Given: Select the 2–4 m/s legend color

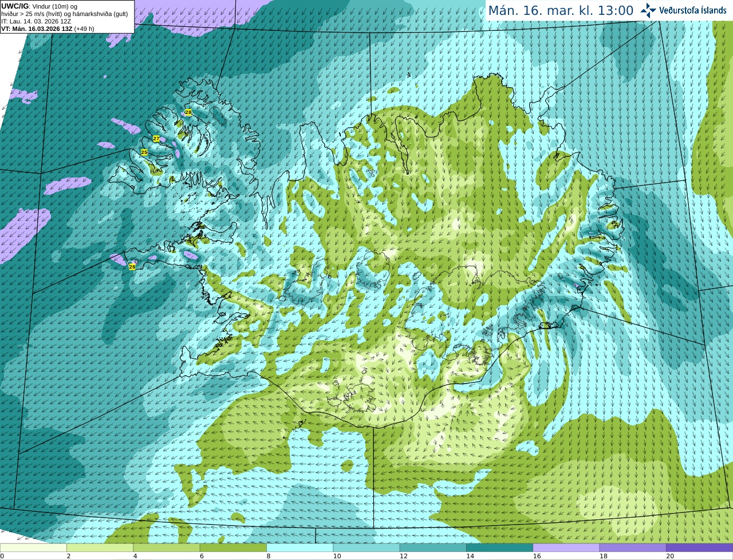Looking at the screenshot, I should coord(100,548).
